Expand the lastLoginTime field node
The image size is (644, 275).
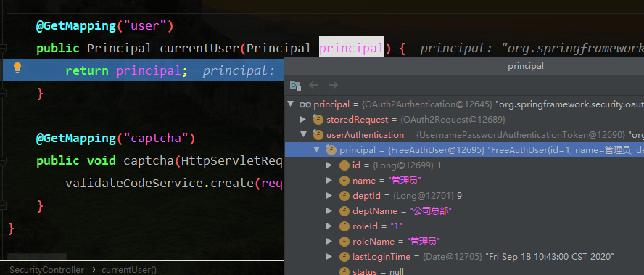point(329,257)
